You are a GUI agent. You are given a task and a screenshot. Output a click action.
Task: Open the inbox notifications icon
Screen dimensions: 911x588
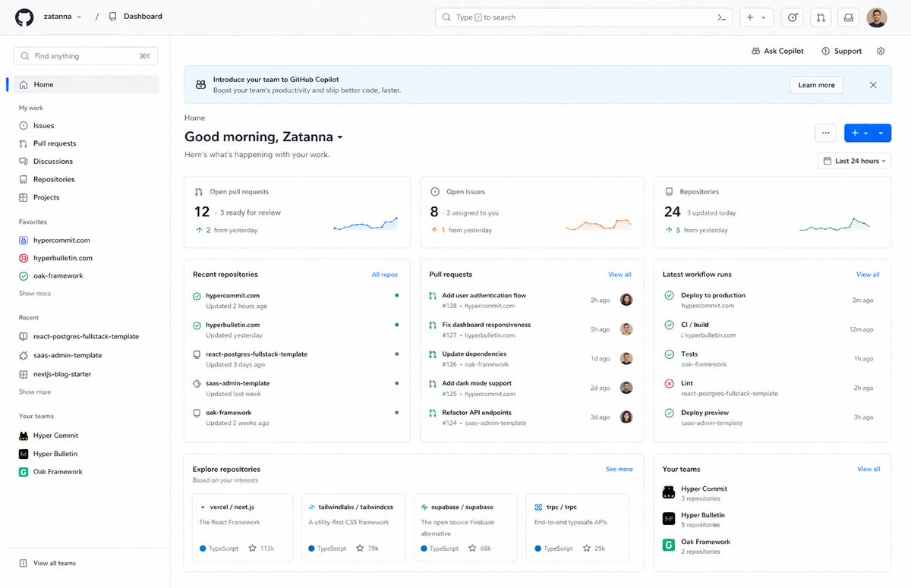pos(849,17)
